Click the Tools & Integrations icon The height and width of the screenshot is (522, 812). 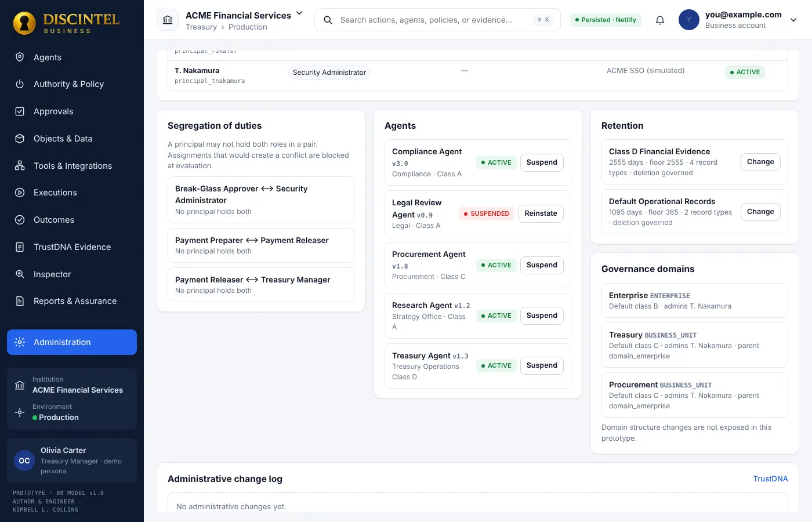(20, 166)
